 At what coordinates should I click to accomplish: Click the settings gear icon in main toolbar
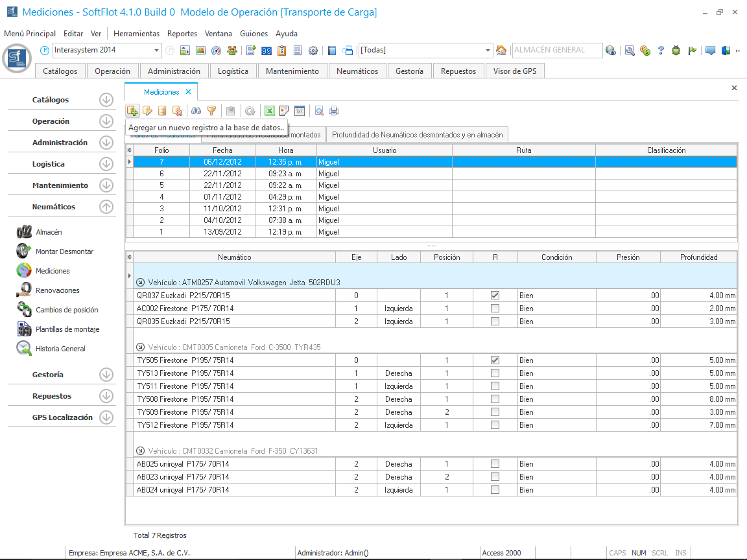click(313, 51)
